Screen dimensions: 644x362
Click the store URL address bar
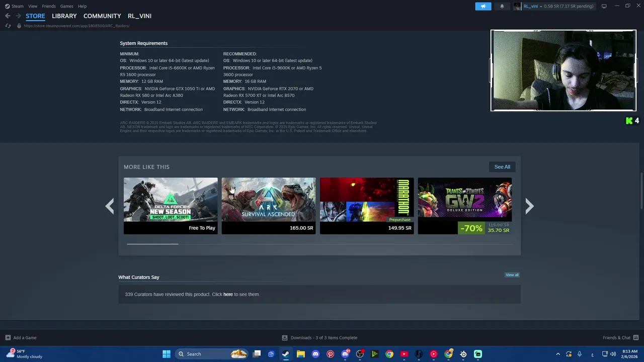pos(76,26)
